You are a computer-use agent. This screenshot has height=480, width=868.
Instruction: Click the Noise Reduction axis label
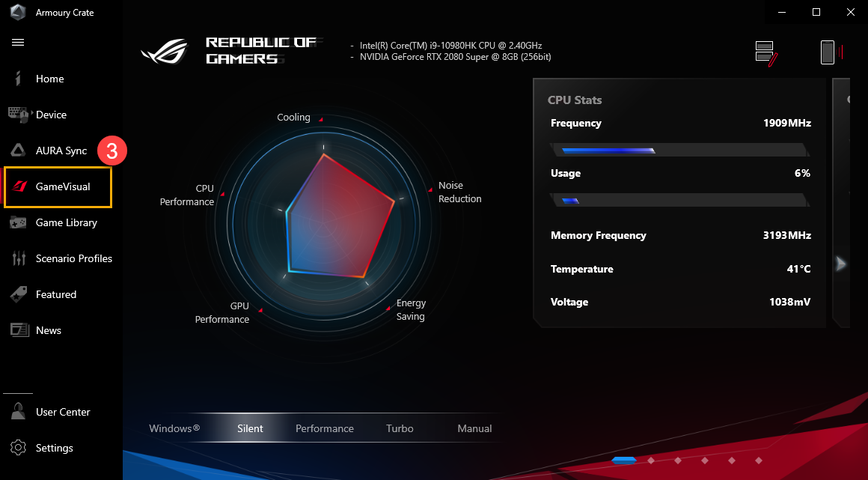pyautogui.click(x=460, y=192)
